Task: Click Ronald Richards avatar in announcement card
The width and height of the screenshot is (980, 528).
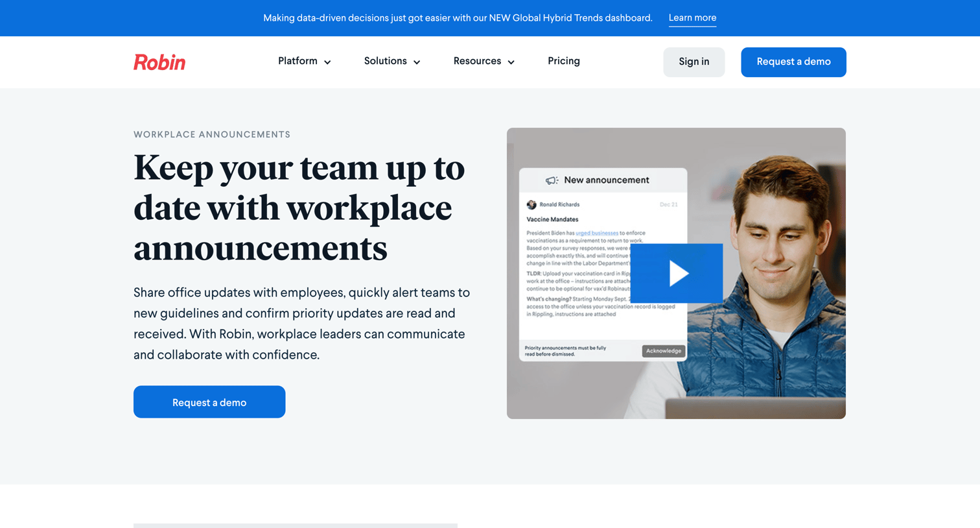Action: click(x=531, y=204)
